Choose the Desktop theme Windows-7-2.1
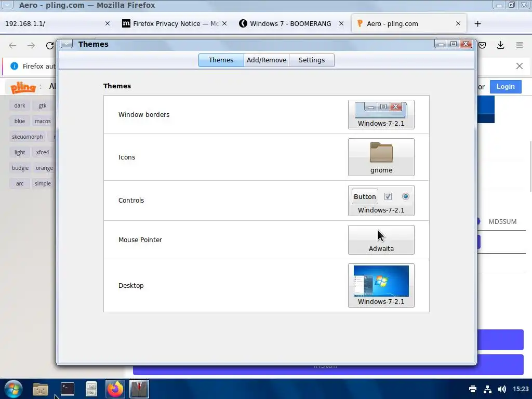Viewport: 532px width, 399px height. pos(381,285)
